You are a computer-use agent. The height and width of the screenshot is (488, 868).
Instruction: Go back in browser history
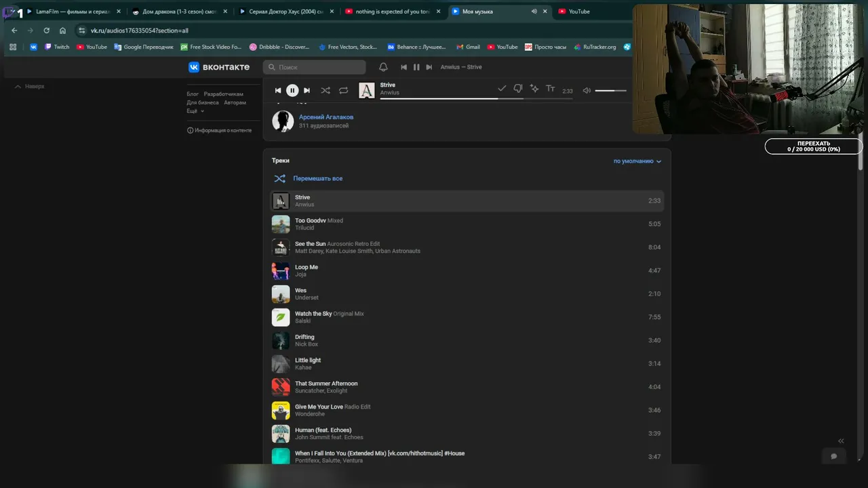14,30
